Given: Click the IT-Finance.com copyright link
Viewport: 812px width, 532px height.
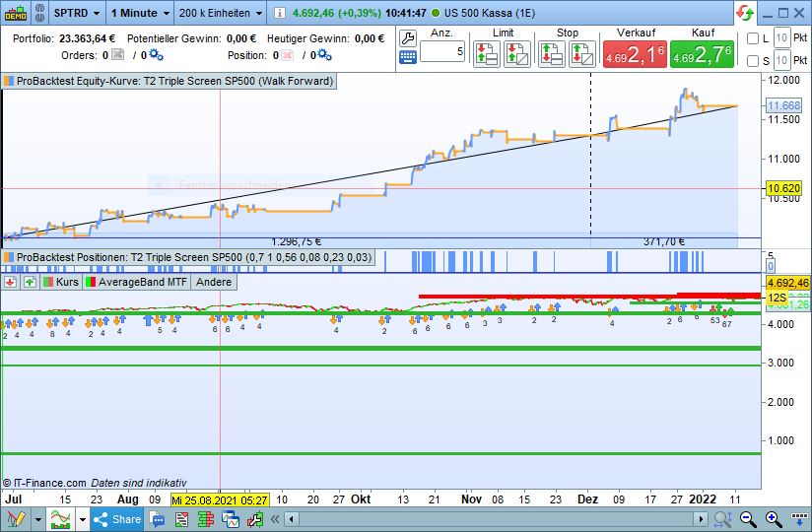Looking at the screenshot, I should [44, 483].
